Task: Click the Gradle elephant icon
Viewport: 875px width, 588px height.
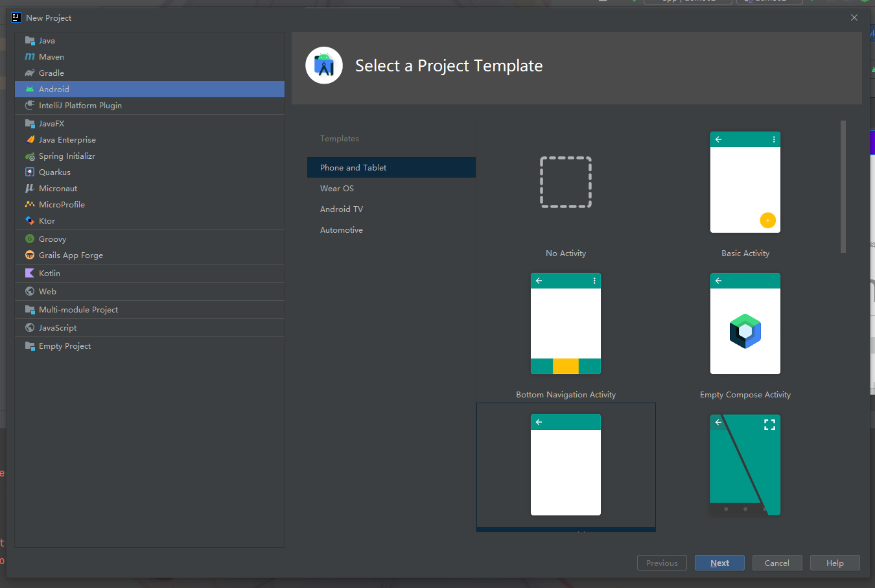Action: [30, 73]
